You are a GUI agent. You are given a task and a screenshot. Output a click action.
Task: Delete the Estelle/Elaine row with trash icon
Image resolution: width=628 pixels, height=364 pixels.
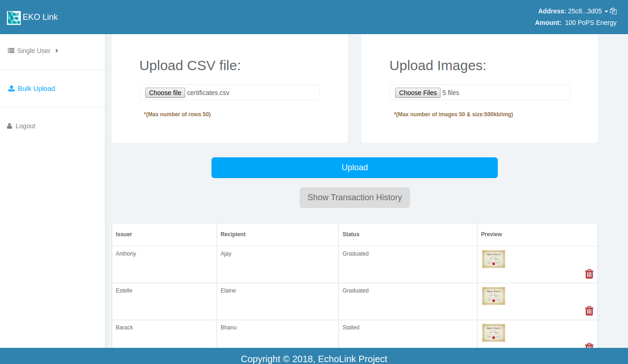[x=589, y=311]
